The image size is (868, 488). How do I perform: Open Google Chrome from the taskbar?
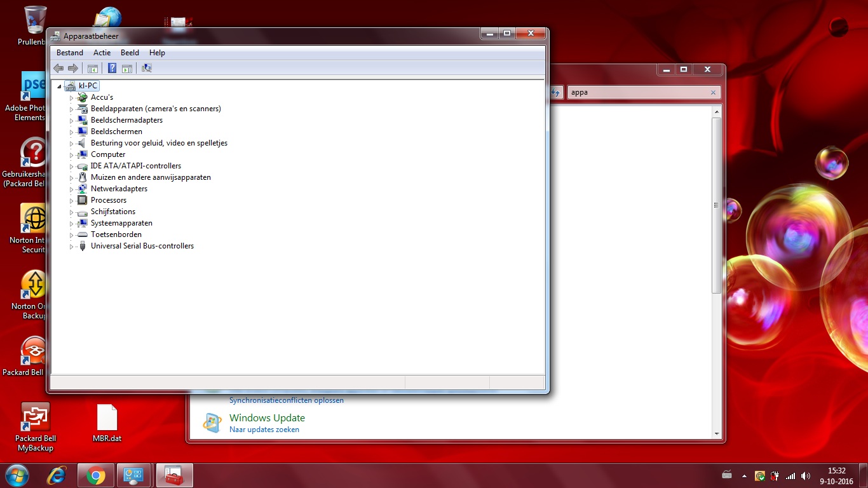(x=96, y=475)
